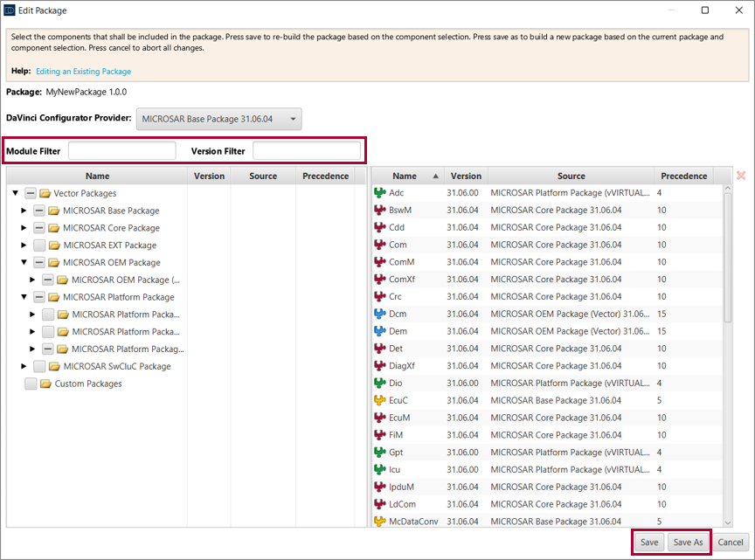This screenshot has height=560, width=755.
Task: Open Editing an Existing Package help link
Action: click(83, 72)
